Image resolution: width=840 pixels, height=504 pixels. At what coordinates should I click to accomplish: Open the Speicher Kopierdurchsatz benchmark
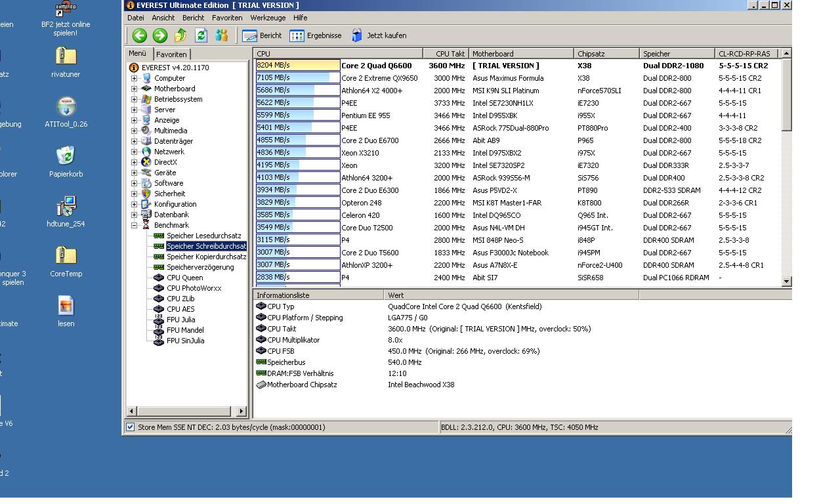point(206,257)
